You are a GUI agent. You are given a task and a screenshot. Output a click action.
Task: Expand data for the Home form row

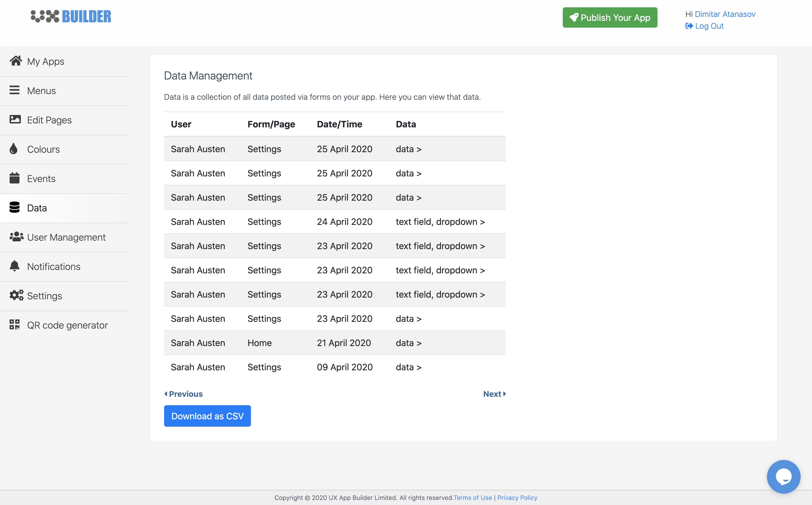tap(408, 343)
